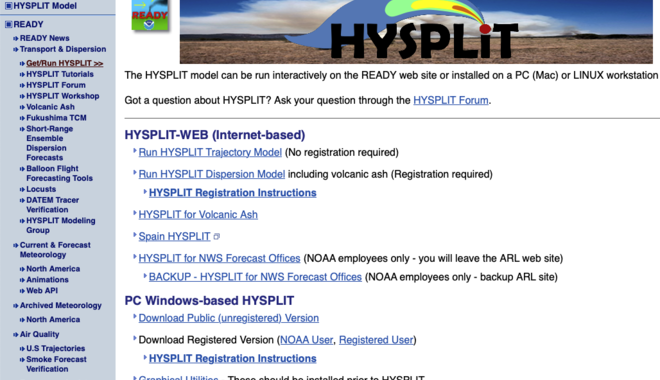Screen dimensions: 660x380
Task: Collapse the READY sidebar section
Action: pyautogui.click(x=8, y=24)
